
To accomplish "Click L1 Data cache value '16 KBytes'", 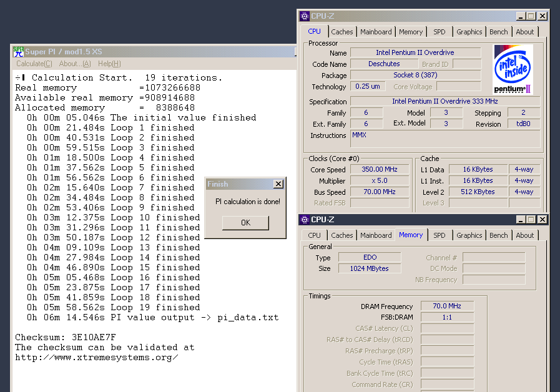I will 478,170.
